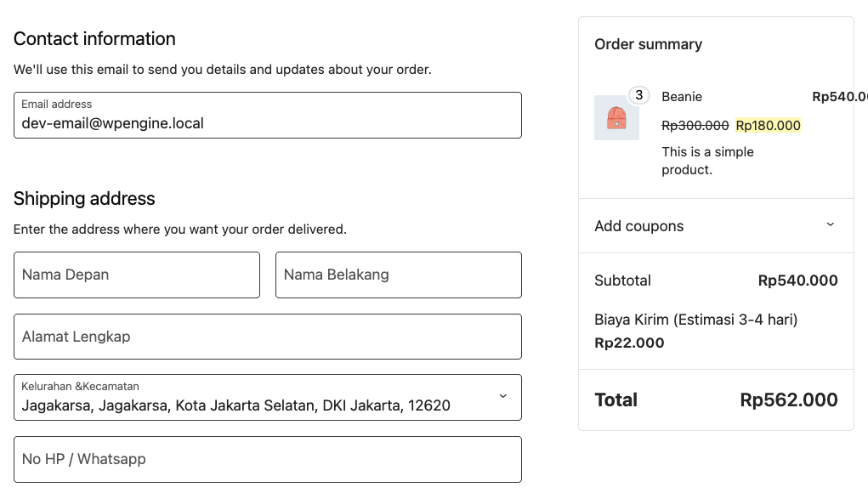Image resolution: width=868 pixels, height=493 pixels.
Task: Click the Beanie product thumbnail image
Action: point(616,118)
